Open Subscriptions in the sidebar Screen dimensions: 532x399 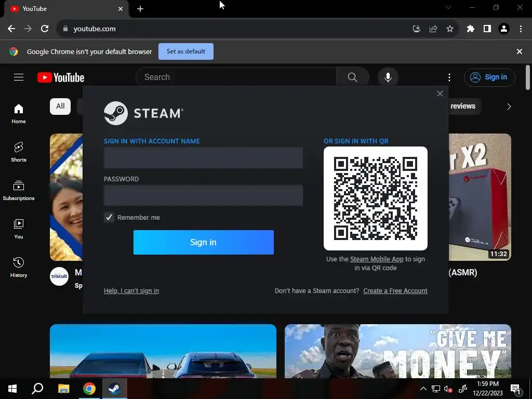(19, 191)
